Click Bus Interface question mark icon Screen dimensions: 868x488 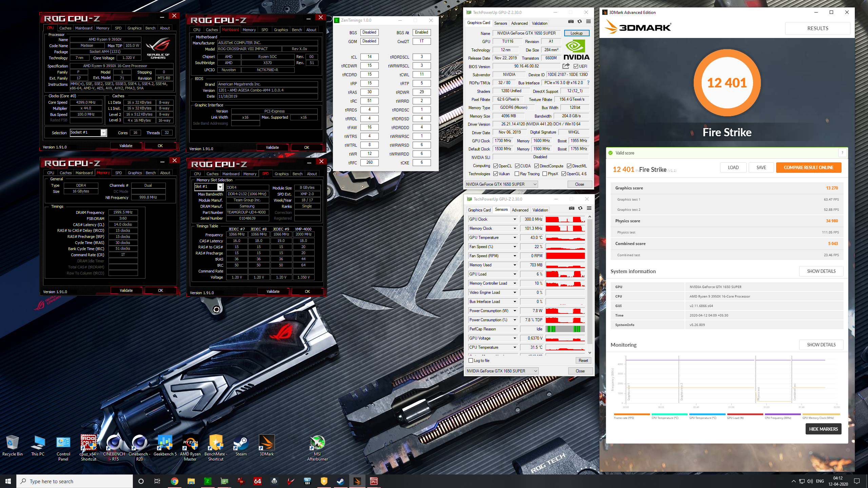(588, 83)
